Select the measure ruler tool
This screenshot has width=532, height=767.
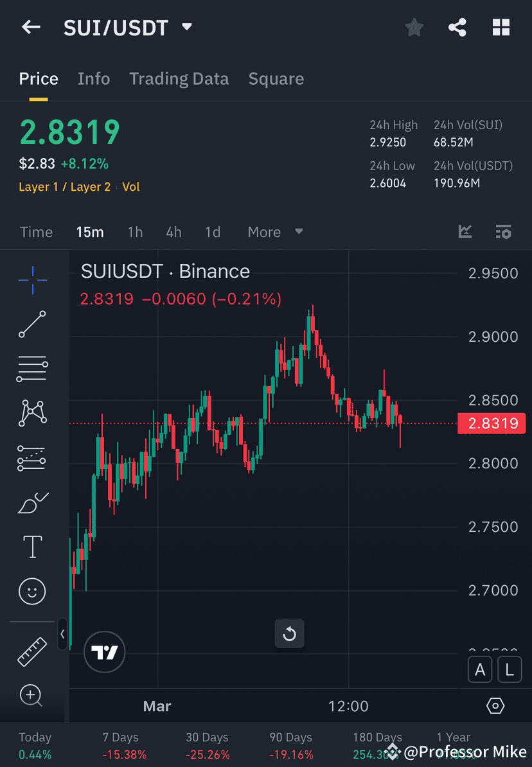32,651
